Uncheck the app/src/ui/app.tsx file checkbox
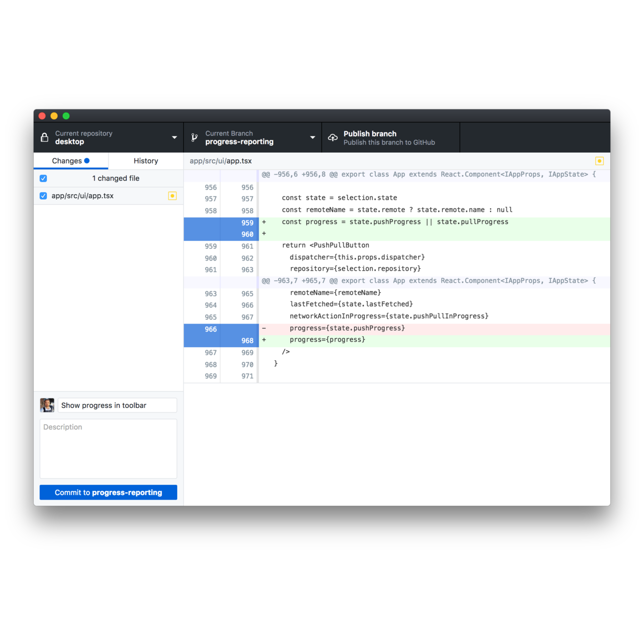 click(x=43, y=196)
